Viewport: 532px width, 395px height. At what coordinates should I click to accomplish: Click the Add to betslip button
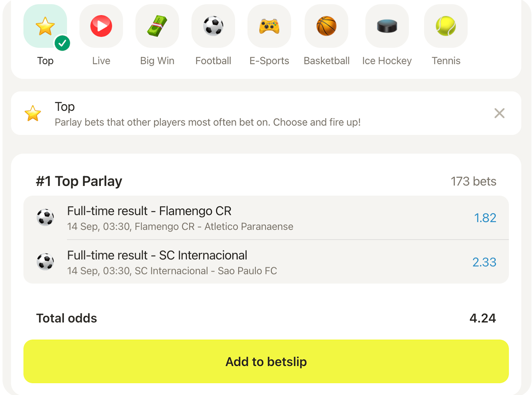click(266, 361)
